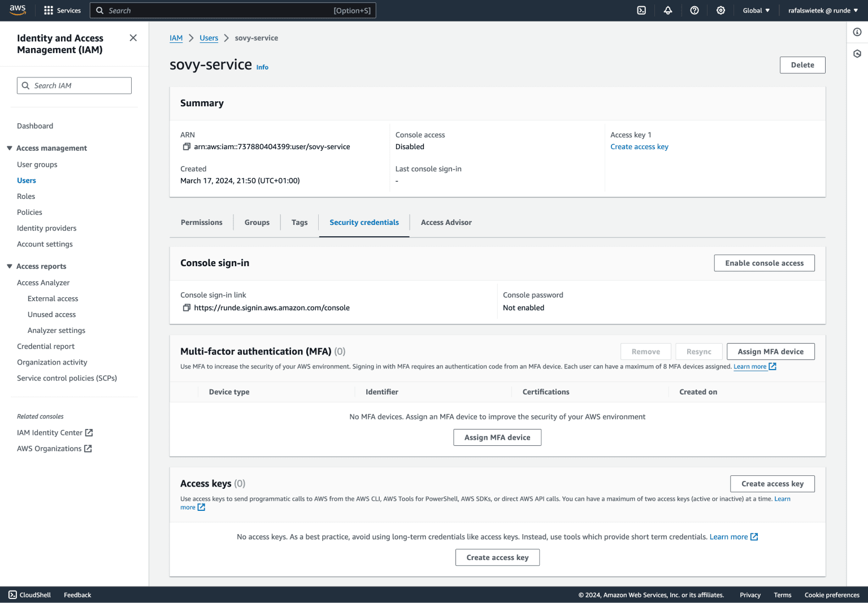Click the Search IAM input field
The width and height of the screenshot is (868, 603).
[74, 85]
